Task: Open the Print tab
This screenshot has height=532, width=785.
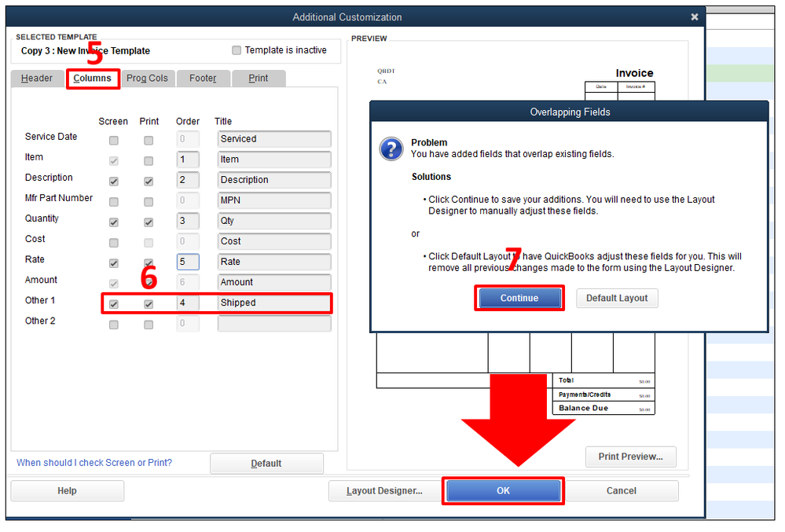Action: 259,78
